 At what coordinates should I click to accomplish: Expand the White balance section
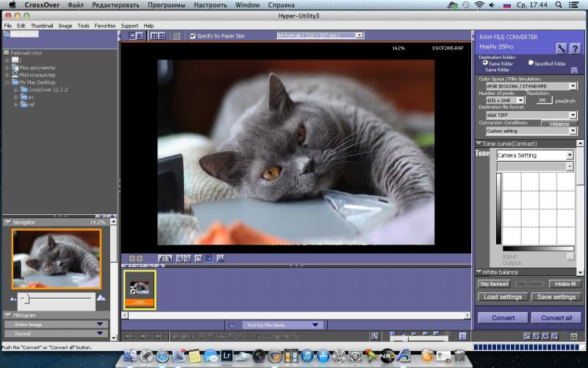coord(479,272)
